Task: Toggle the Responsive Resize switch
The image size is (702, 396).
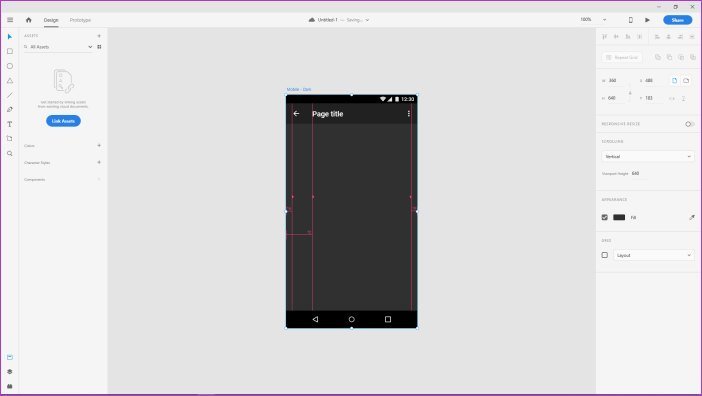Action: pyautogui.click(x=689, y=124)
